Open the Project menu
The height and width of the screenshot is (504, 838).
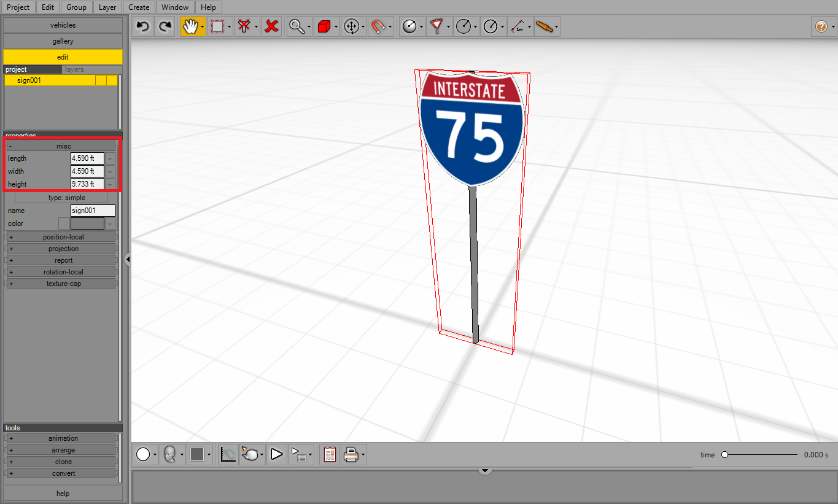point(18,7)
